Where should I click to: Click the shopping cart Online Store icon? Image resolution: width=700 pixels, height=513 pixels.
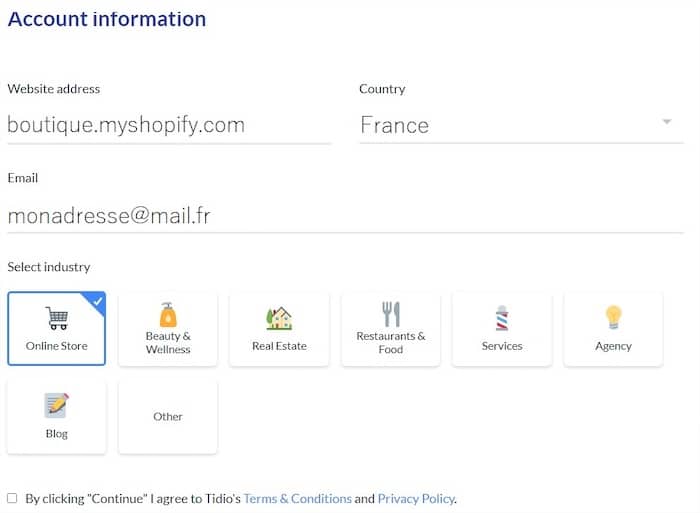coord(57,319)
